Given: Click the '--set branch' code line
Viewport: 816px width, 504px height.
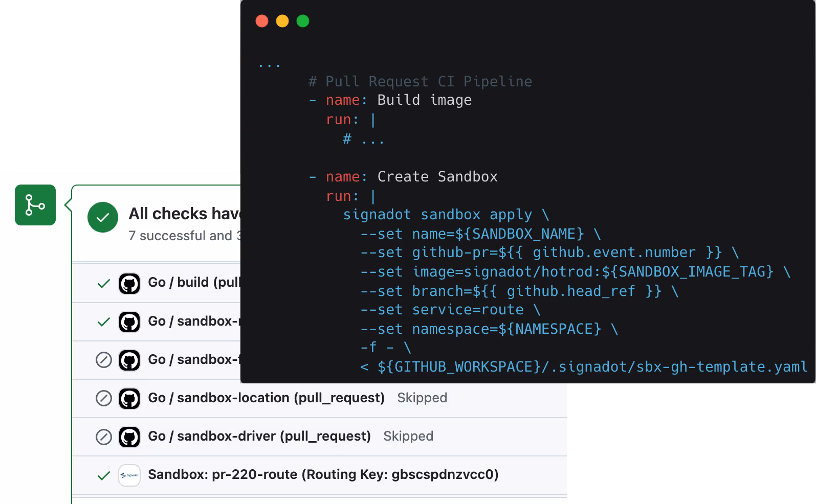Looking at the screenshot, I should pos(519,291).
